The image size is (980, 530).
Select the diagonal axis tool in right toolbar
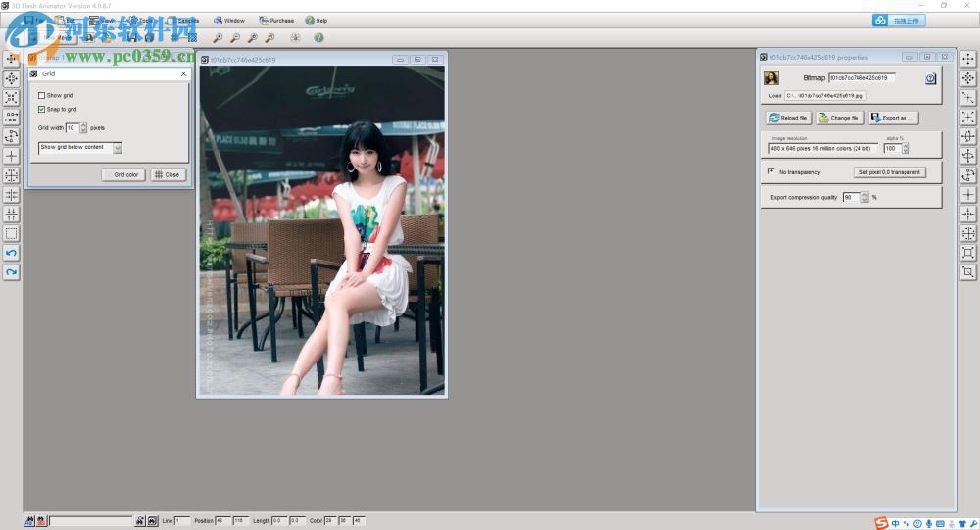[968, 98]
